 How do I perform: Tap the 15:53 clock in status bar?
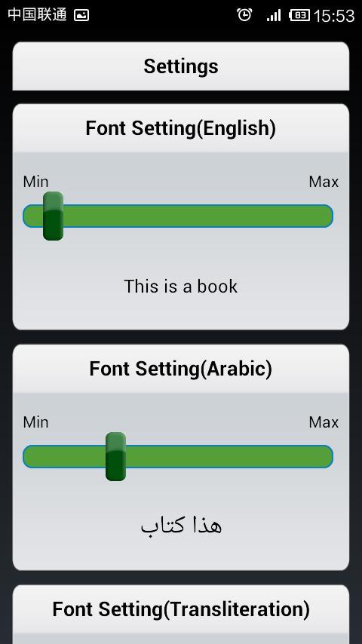point(334,16)
